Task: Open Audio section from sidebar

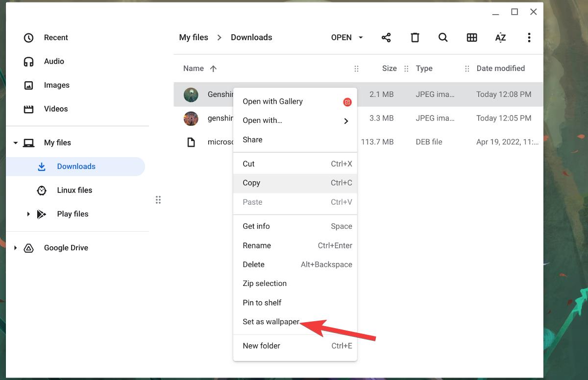Action: point(53,61)
